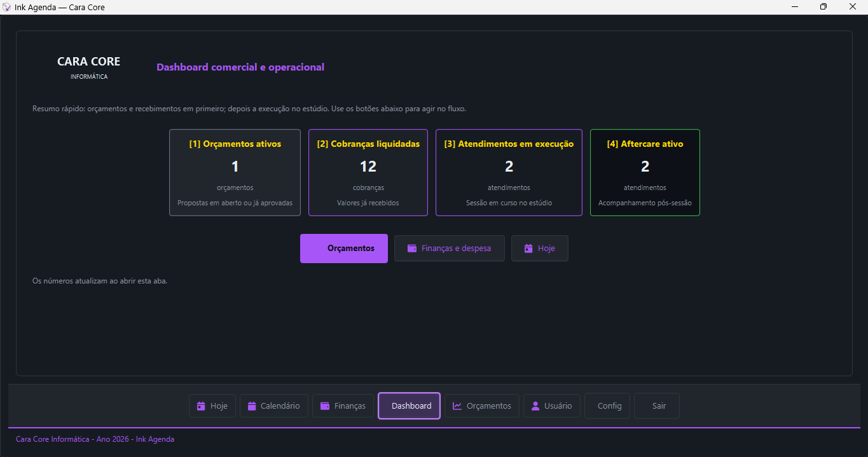868x457 pixels.
Task: Click 'Valores já recebidos' description
Action: click(x=368, y=203)
